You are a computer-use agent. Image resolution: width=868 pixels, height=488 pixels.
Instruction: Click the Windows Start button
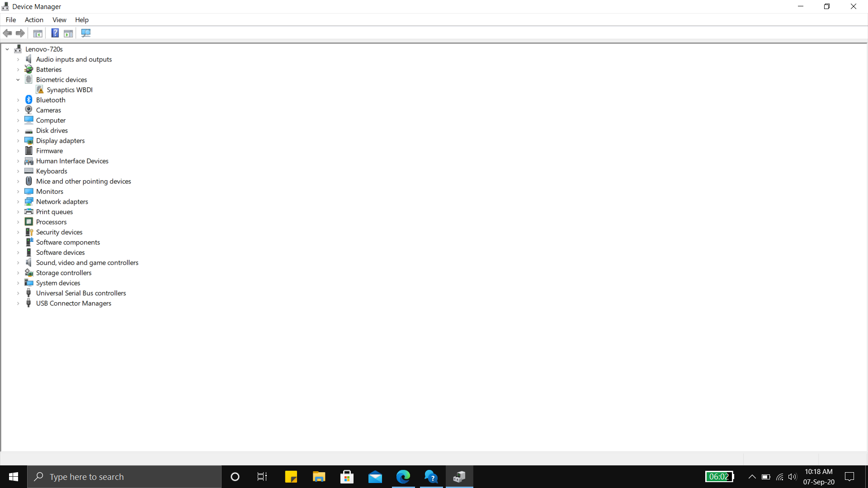tap(14, 477)
